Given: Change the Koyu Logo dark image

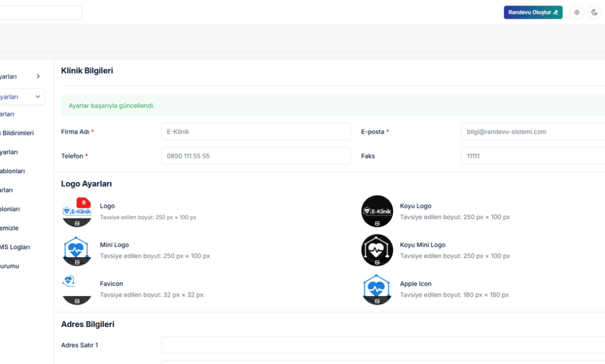Looking at the screenshot, I should pos(377,223).
